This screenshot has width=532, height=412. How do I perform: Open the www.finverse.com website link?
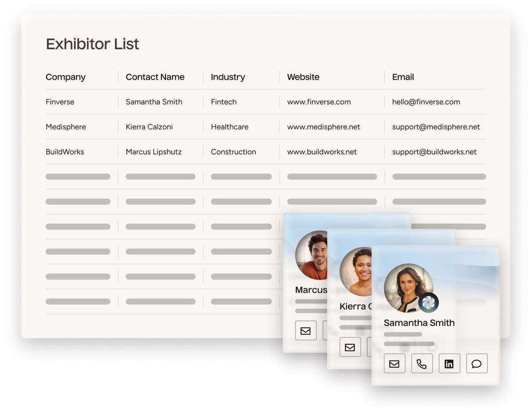pos(319,101)
